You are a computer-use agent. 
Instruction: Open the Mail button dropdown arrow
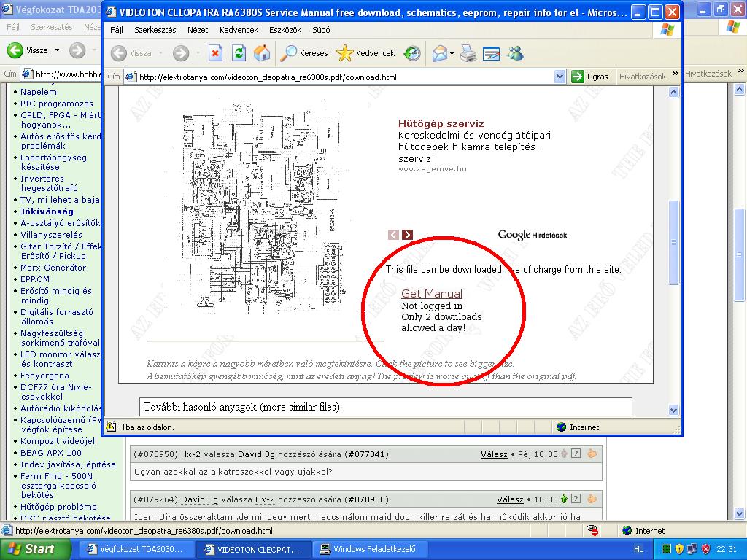coord(452,53)
